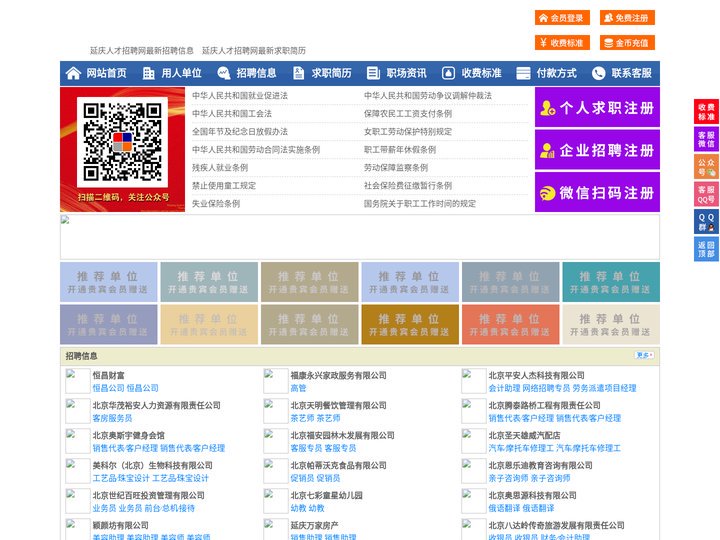Image resolution: width=720 pixels, height=540 pixels.
Task: Click the orange 免费注册 button
Action: [627, 18]
